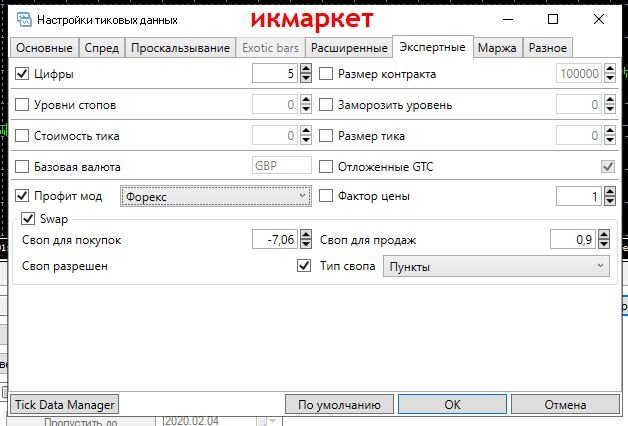Switch to the Расширенные tab
Image resolution: width=628 pixels, height=426 pixels.
(x=349, y=48)
